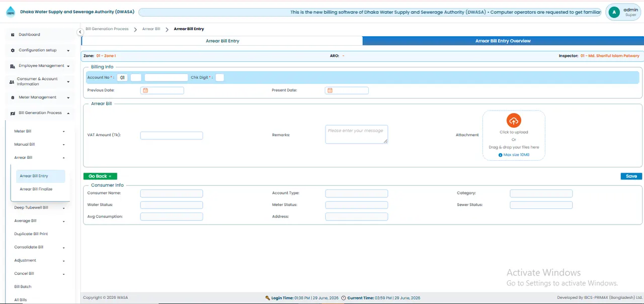Viewport: 644px width, 304px height.
Task: Click the Water Status field
Action: [x=172, y=205]
